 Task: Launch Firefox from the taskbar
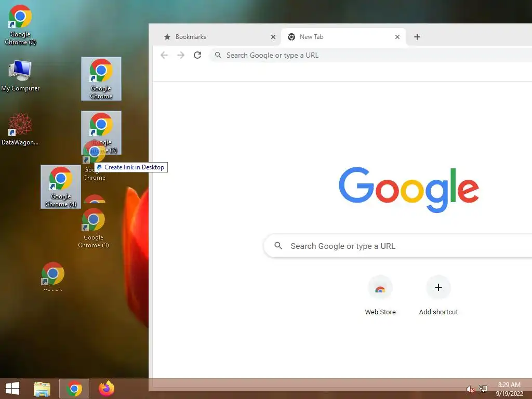coord(107,389)
